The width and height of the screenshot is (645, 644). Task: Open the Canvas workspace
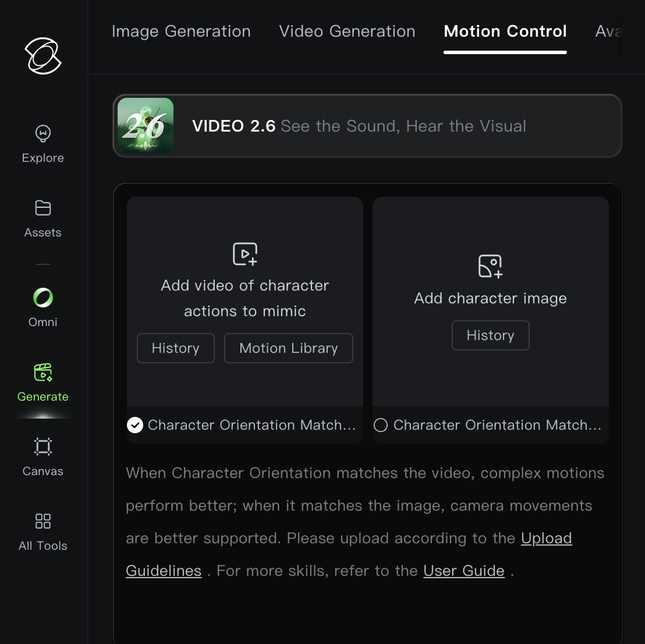43,456
